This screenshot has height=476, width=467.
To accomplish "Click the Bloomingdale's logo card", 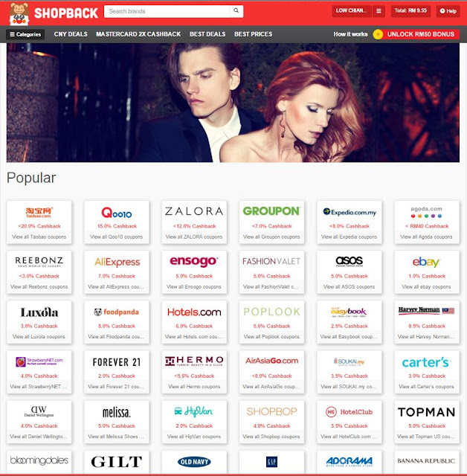I will pyautogui.click(x=39, y=462).
